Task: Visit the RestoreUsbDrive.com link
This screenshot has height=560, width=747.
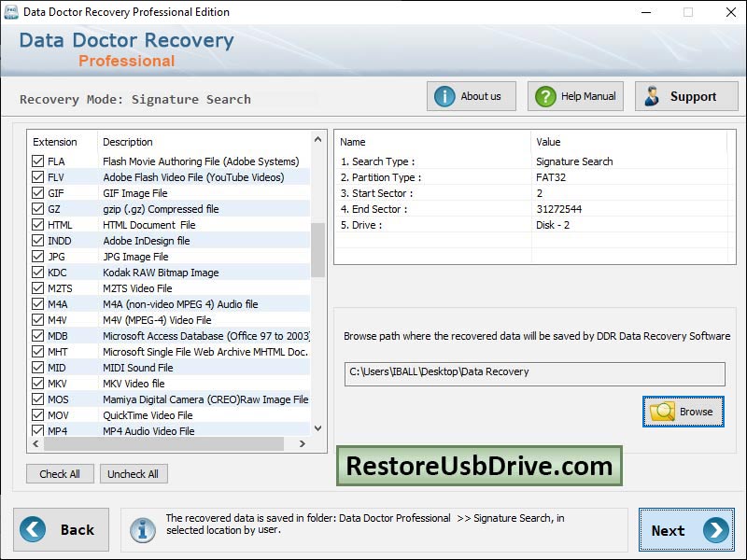Action: click(479, 464)
